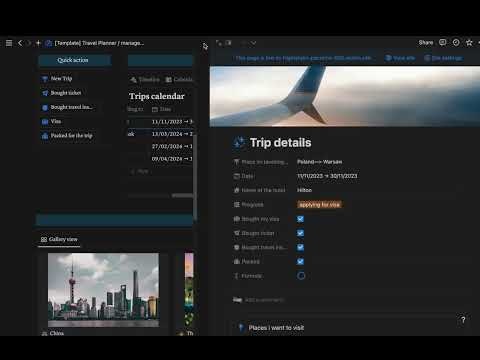Uncheck the Bought ticket checkbox
Viewport: 480px width, 360px height.
click(300, 233)
